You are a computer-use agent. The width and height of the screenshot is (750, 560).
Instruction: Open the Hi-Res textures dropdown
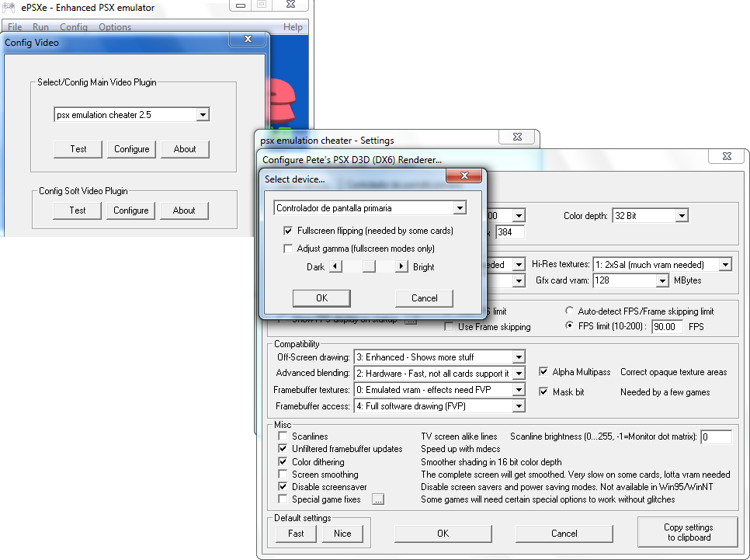point(726,264)
